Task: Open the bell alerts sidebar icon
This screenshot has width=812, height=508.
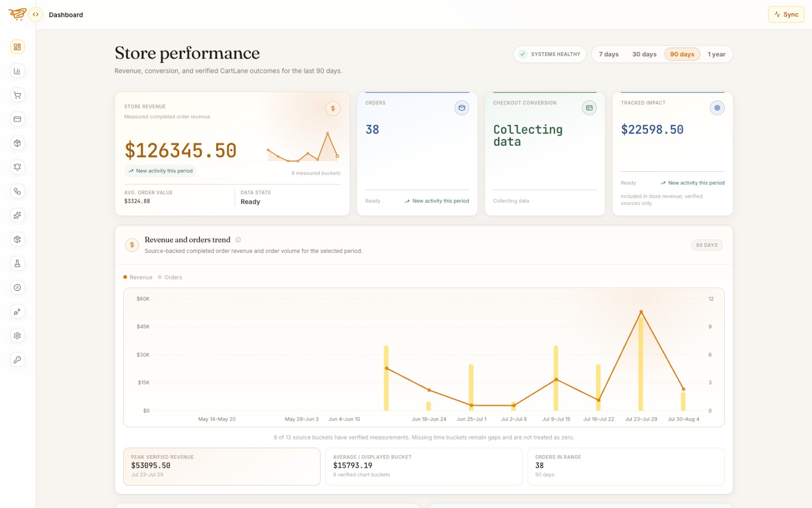Action: [17, 167]
